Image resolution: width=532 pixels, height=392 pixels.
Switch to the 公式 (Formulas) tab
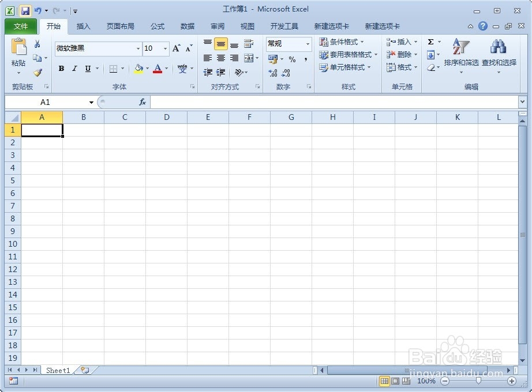158,26
